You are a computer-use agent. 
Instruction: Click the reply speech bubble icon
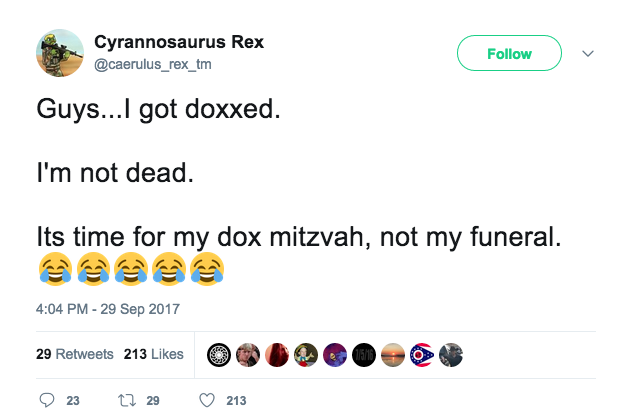(x=46, y=400)
